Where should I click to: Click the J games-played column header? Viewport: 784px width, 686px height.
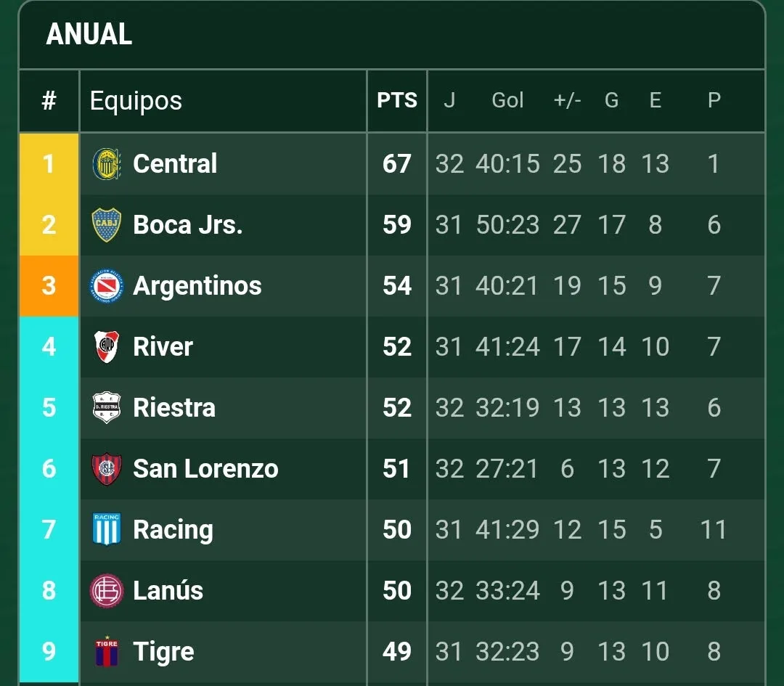point(450,101)
